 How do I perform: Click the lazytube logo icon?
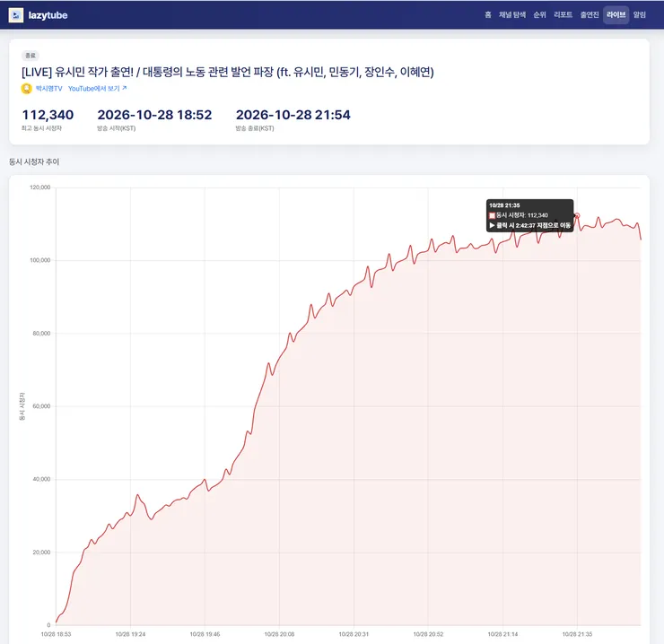click(x=15, y=15)
